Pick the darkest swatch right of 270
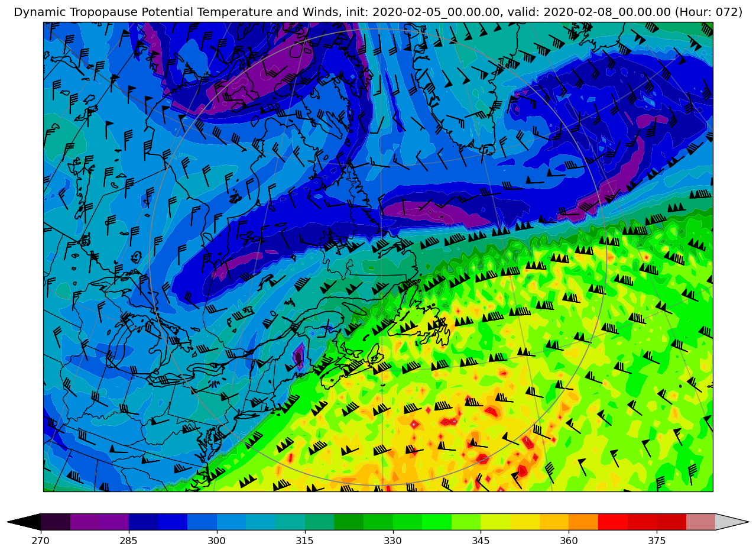Viewport: 756px width, 553px height. tap(56, 522)
